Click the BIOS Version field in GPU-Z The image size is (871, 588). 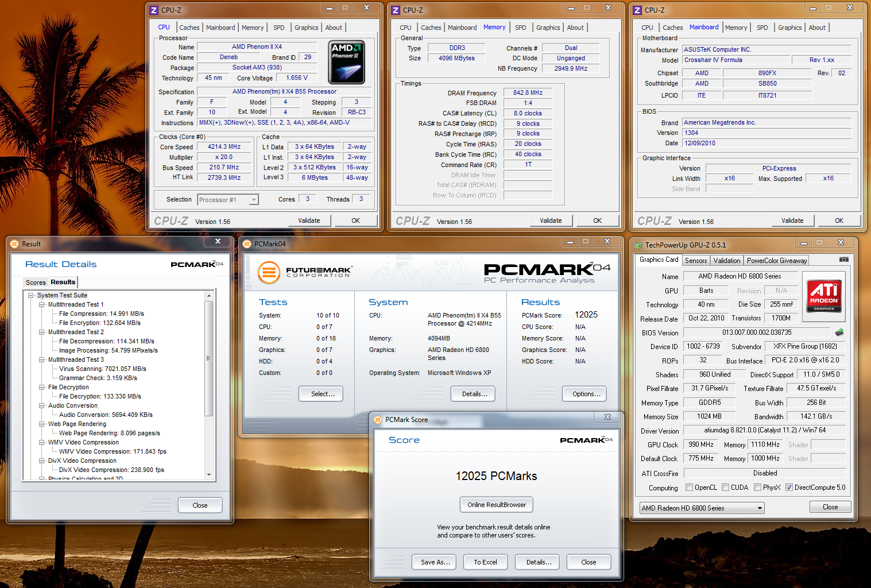[x=757, y=332]
